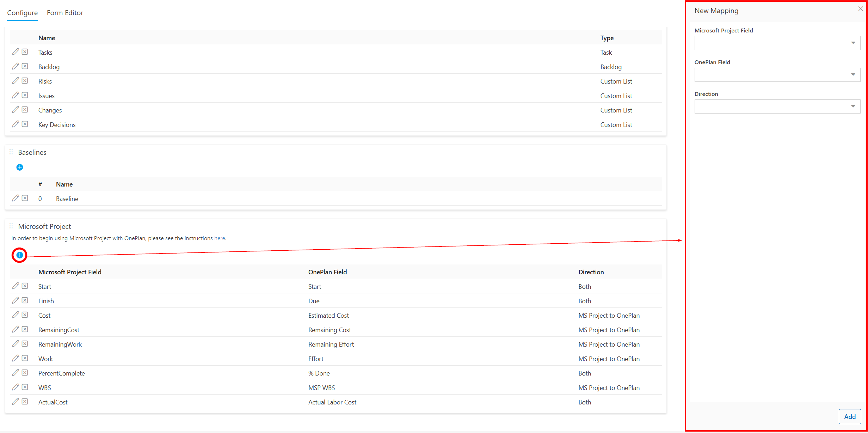The height and width of the screenshot is (433, 868).
Task: Edit the Backlog row with the pencil
Action: (15, 66)
